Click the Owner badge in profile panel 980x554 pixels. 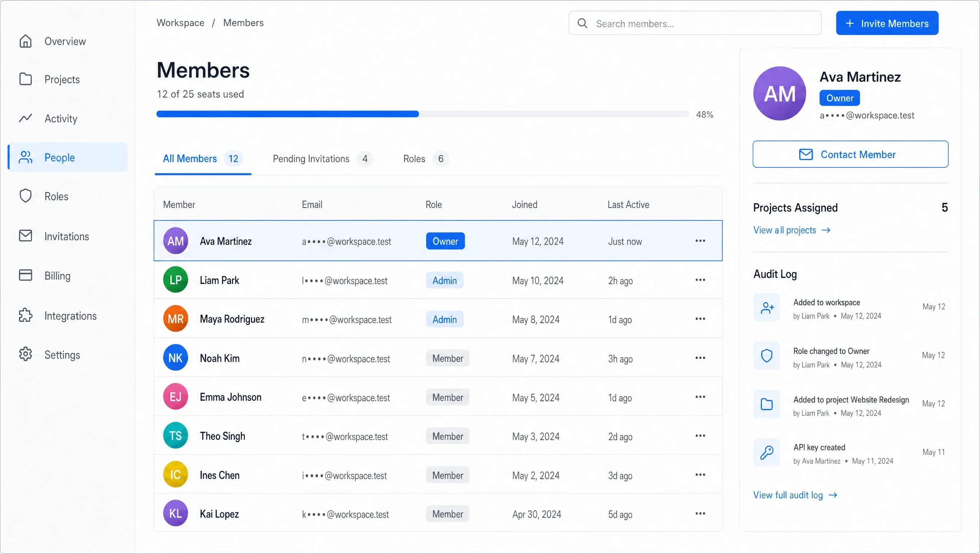(840, 98)
